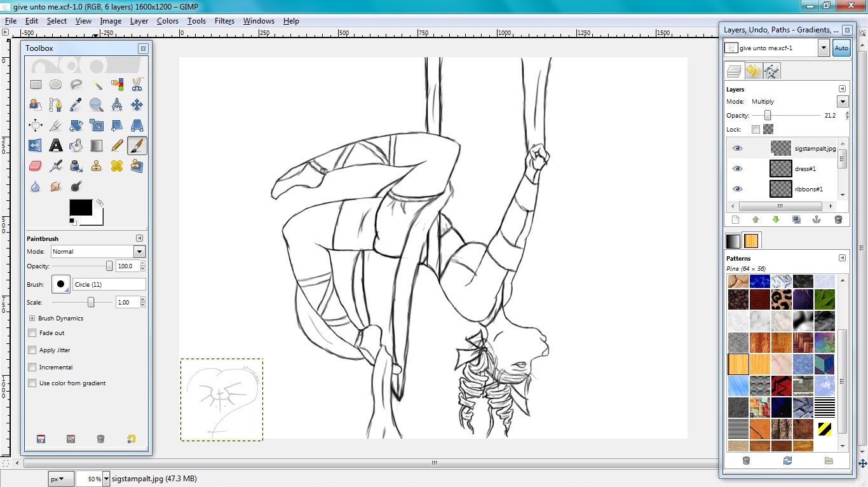Open the Colors menu

(x=168, y=21)
